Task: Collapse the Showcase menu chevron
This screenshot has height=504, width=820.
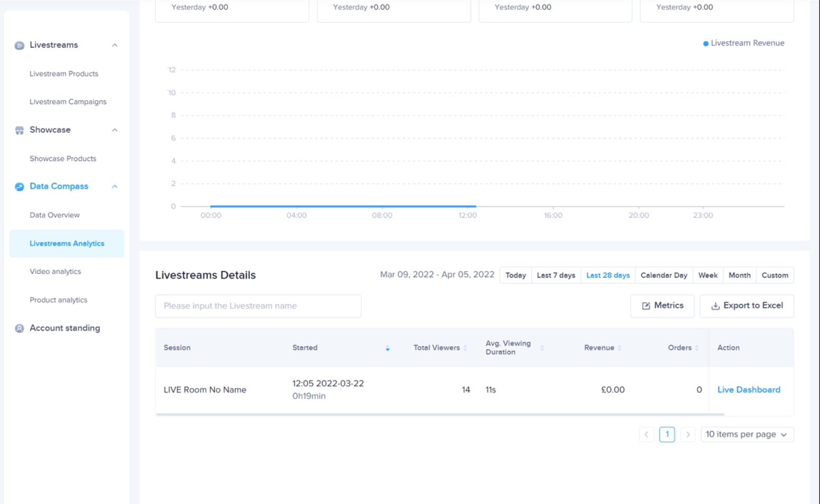Action: (x=115, y=130)
